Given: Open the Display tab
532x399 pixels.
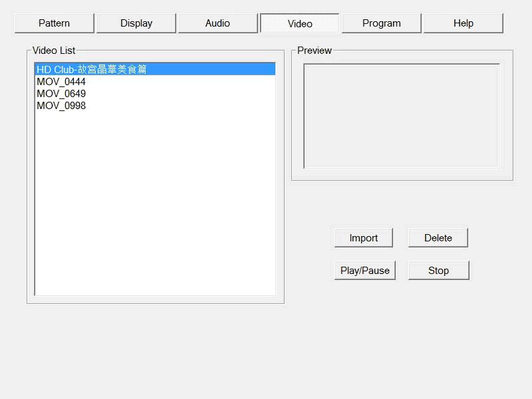Looking at the screenshot, I should 136,23.
